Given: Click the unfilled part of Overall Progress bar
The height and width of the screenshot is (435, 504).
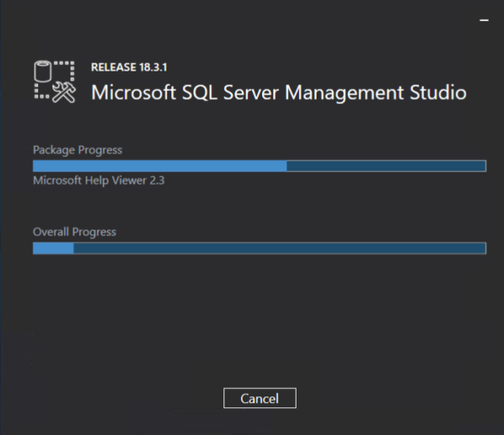Looking at the screenshot, I should 280,248.
